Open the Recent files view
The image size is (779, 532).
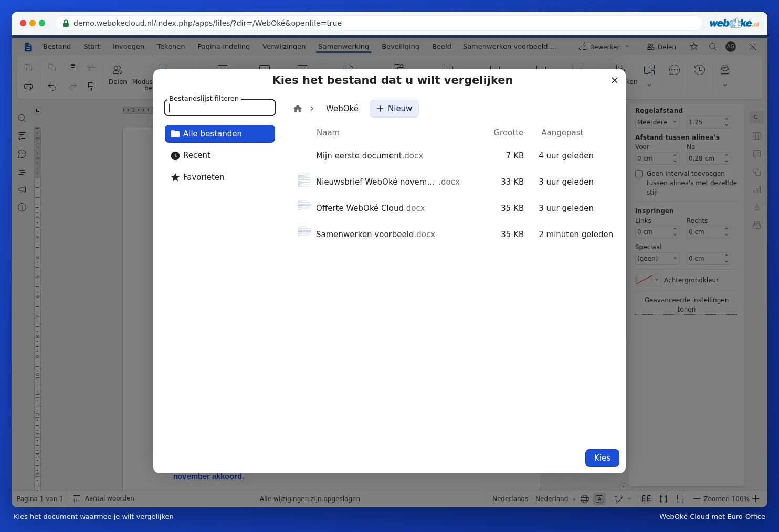pyautogui.click(x=220, y=155)
